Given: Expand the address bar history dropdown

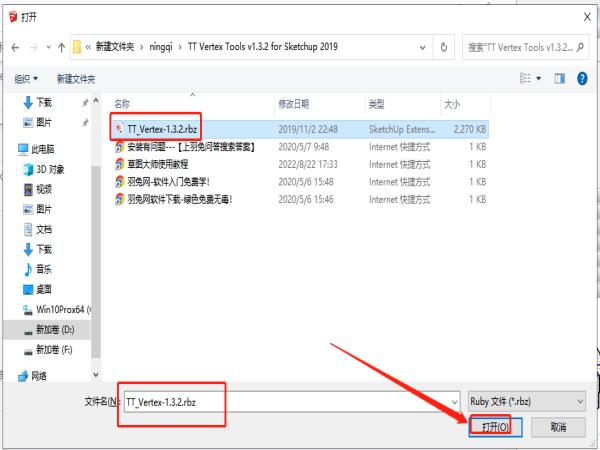Looking at the screenshot, I should click(x=422, y=47).
